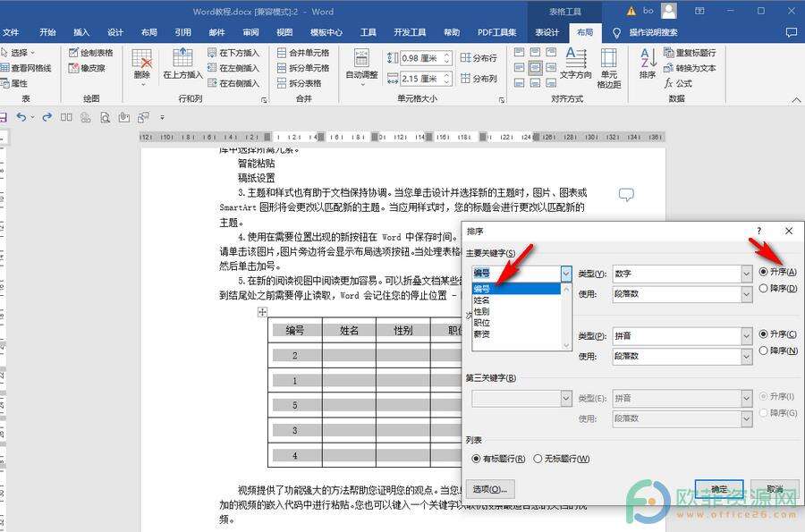805x532 pixels.
Task: Open second keyword Using dropdown
Action: (747, 356)
